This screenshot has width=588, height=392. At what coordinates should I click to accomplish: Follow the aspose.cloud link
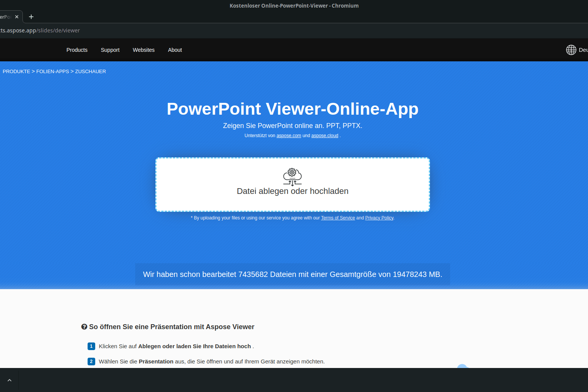[x=325, y=136]
